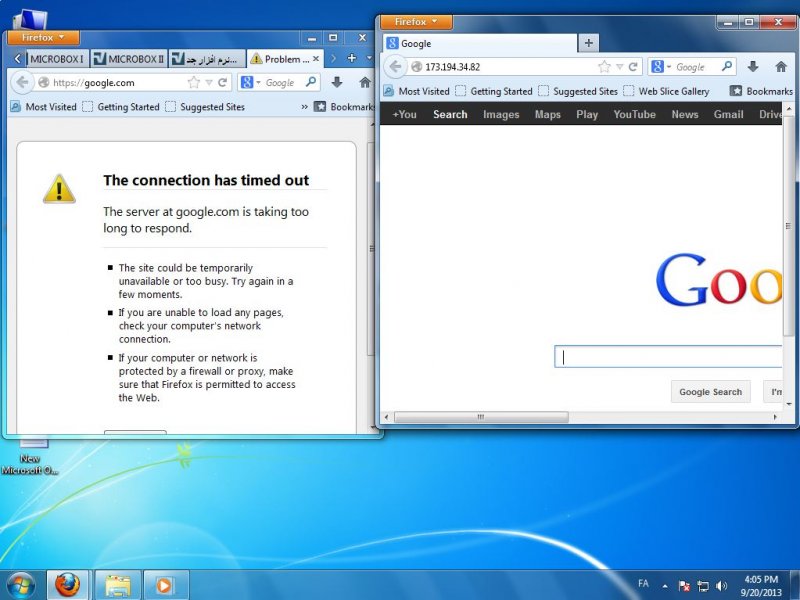The height and width of the screenshot is (600, 800).
Task: Open the Firefox menu in the left window
Action: click(x=43, y=37)
